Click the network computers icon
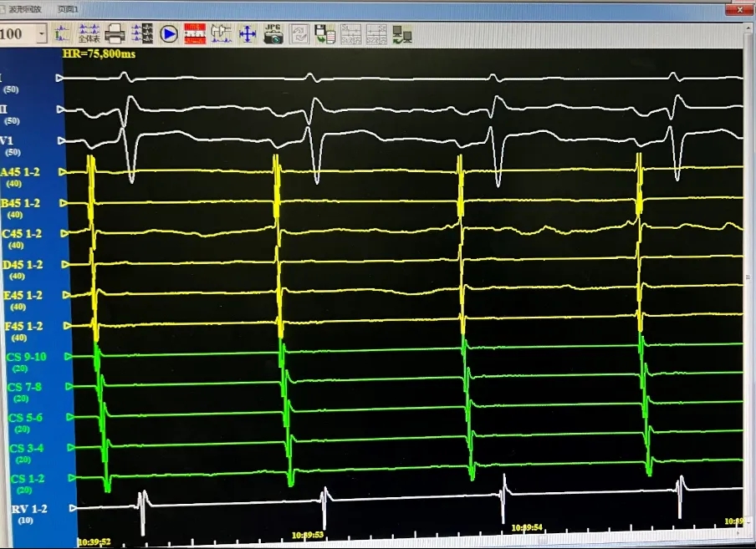Image resolution: width=756 pixels, height=549 pixels. pyautogui.click(x=402, y=33)
